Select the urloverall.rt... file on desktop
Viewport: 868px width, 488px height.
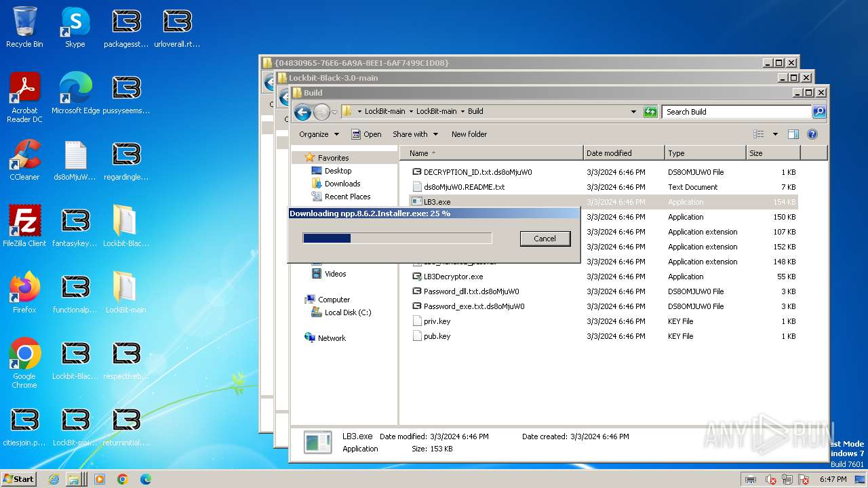[177, 27]
